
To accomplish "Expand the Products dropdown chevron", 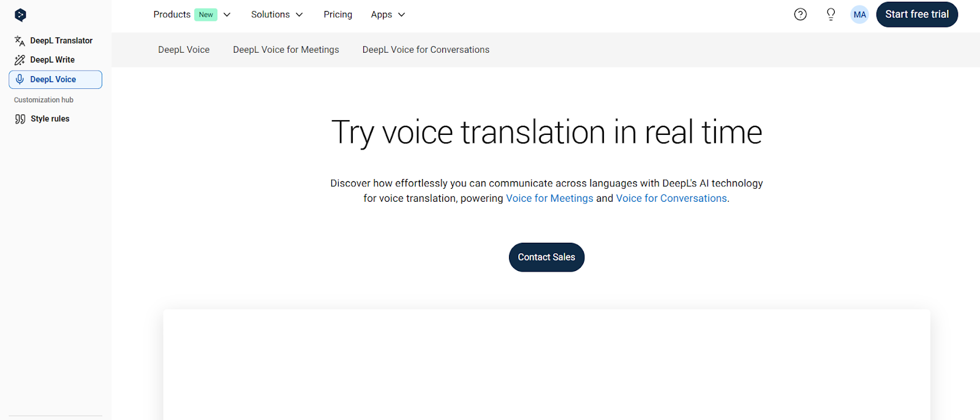I will (x=227, y=15).
